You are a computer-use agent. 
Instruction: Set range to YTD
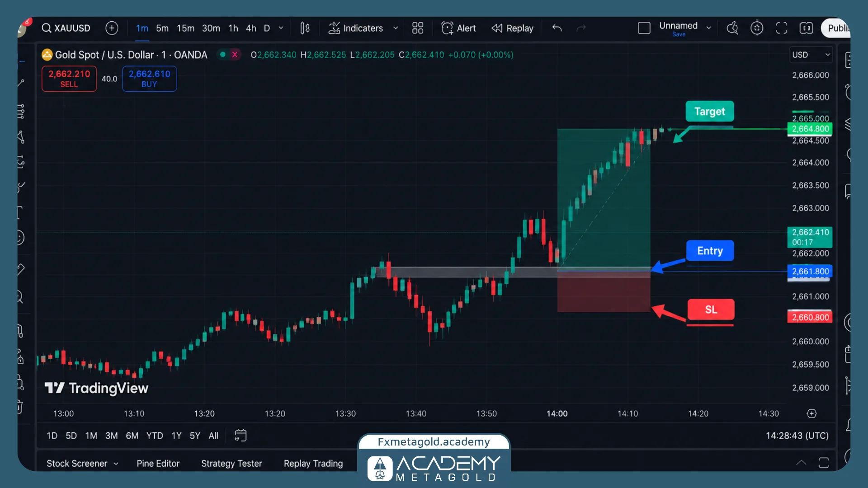pos(155,436)
